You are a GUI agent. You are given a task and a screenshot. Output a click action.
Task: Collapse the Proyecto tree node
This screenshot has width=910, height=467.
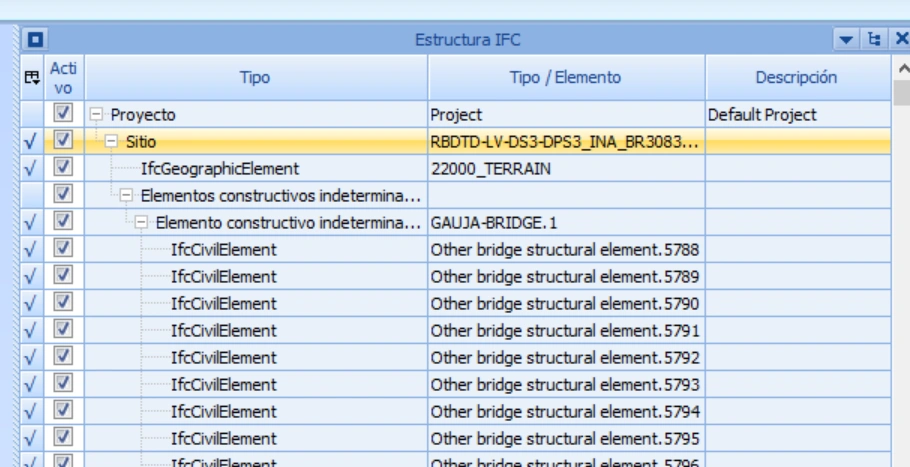[x=97, y=115]
